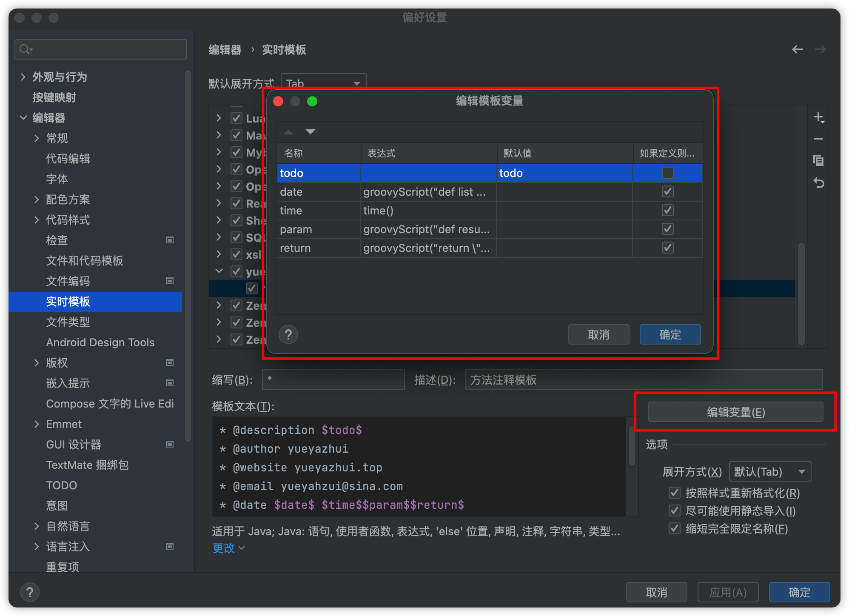Open the 展开方式 默认(Tab) dropdown
This screenshot has width=849, height=616.
click(770, 471)
